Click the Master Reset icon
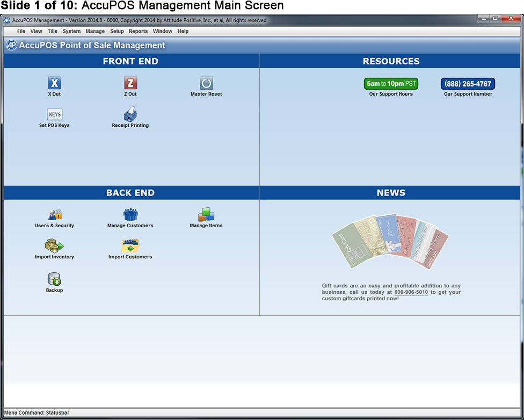 (206, 83)
